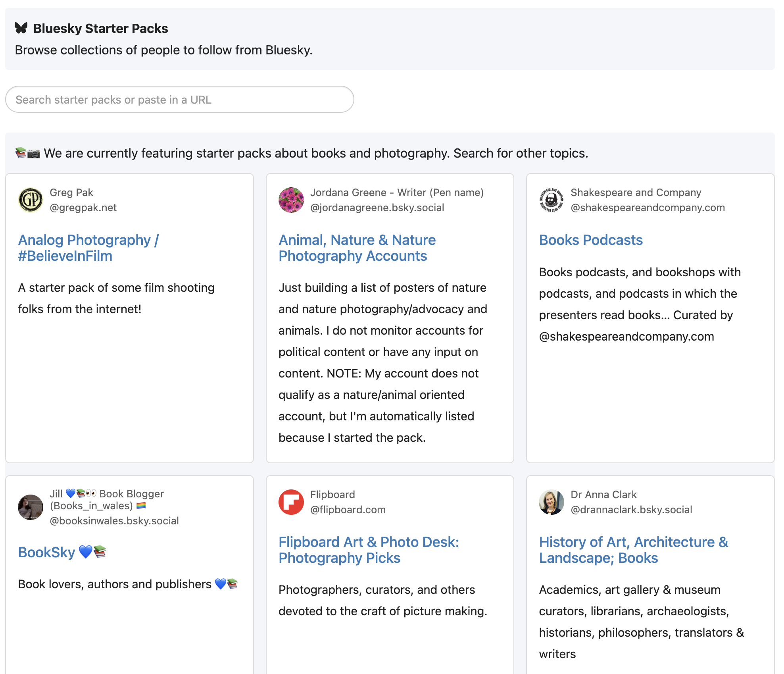Click the @jordanagreene.bsky.social handle
The width and height of the screenshot is (784, 674).
click(377, 208)
